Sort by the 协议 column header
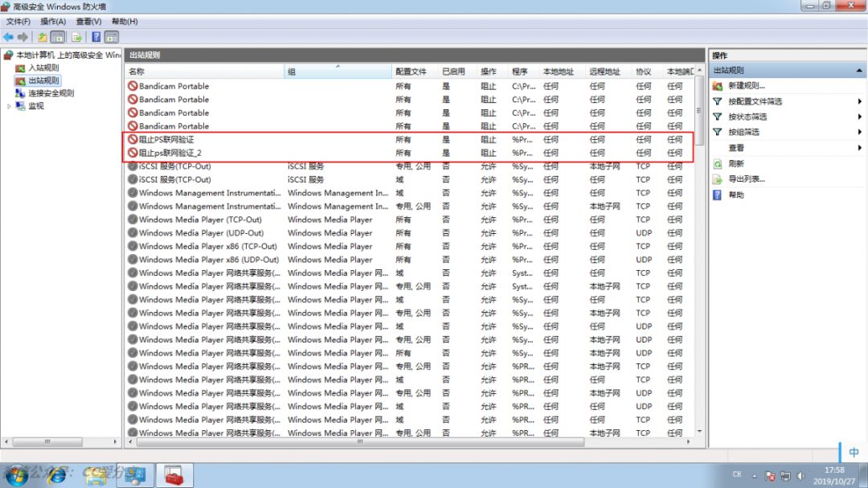Viewport: 868px width, 488px height. (x=647, y=72)
